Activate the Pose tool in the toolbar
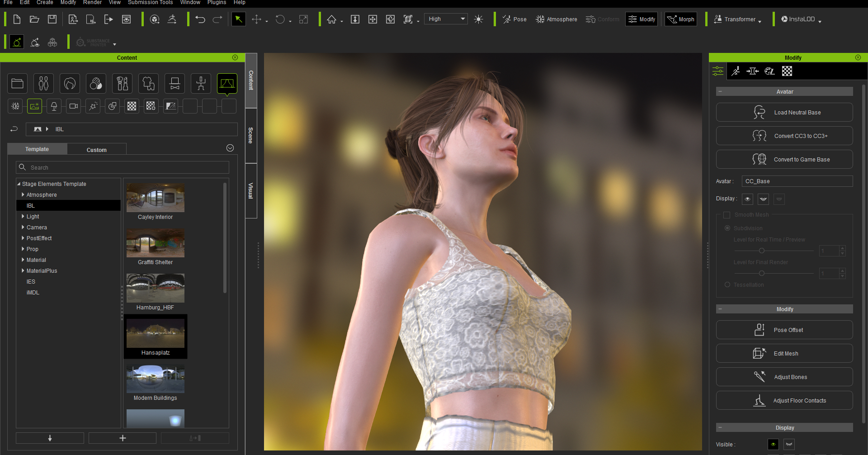 pyautogui.click(x=514, y=19)
